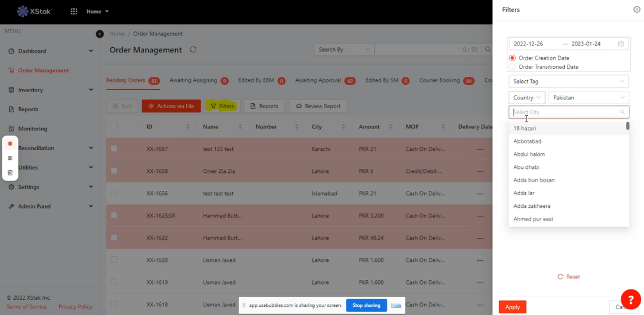Open the app grid launcher icon

pyautogui.click(x=74, y=12)
